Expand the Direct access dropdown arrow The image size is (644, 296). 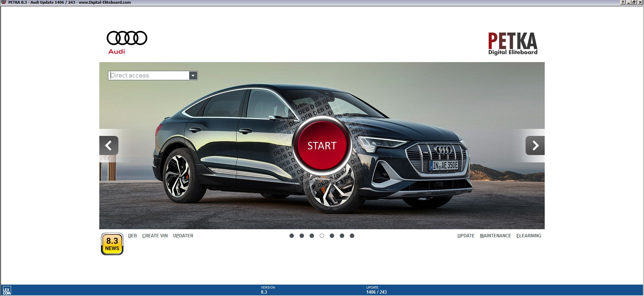193,76
